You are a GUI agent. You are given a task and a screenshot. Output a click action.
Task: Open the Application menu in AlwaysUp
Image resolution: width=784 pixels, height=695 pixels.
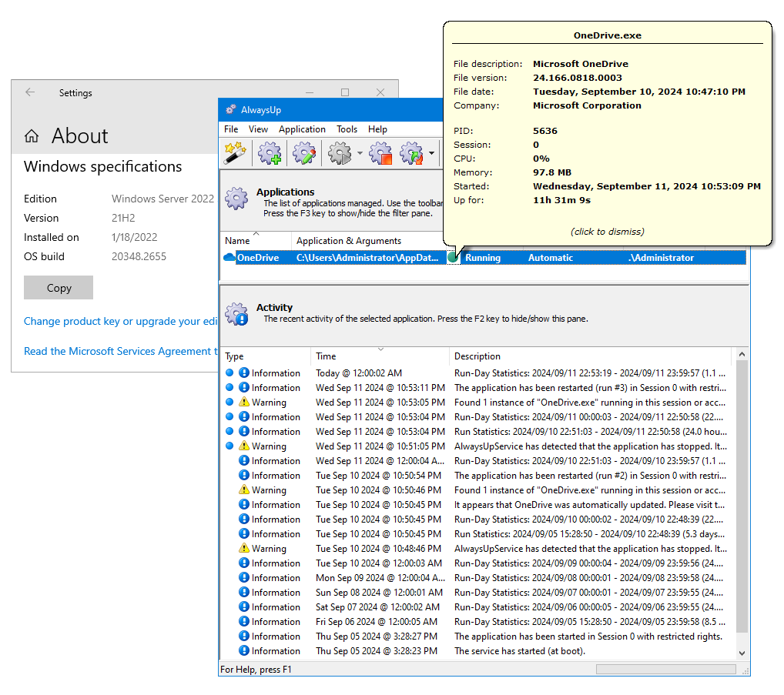tap(302, 129)
